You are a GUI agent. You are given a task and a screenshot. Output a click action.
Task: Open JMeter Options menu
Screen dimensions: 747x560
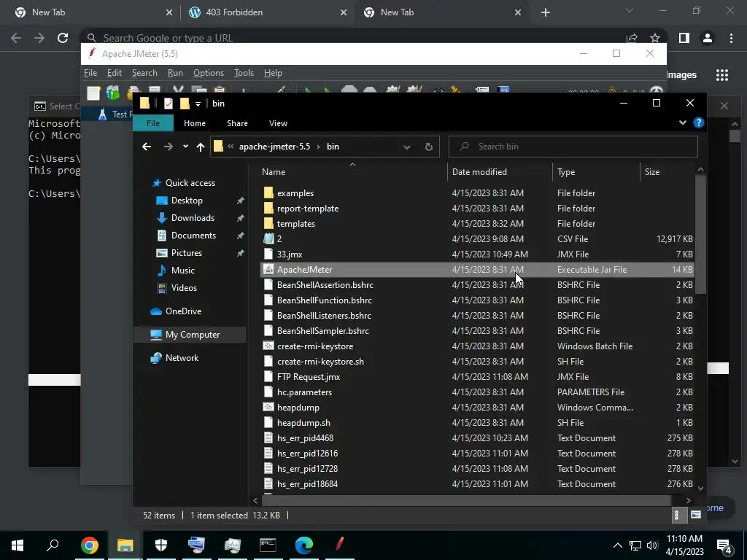pyautogui.click(x=208, y=73)
